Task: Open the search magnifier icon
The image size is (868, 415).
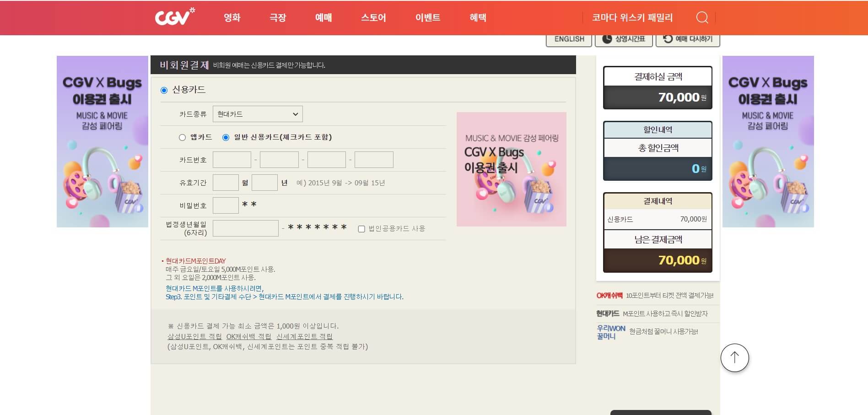Action: click(x=702, y=18)
